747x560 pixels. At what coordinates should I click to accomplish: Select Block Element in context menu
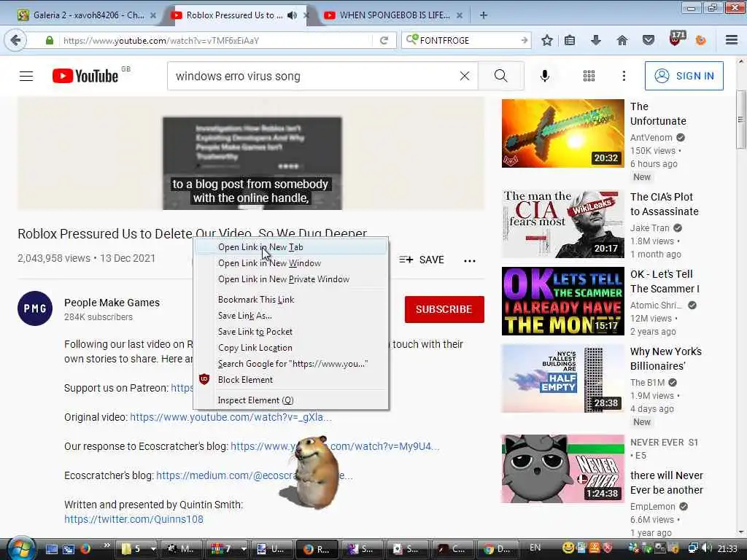point(291,379)
